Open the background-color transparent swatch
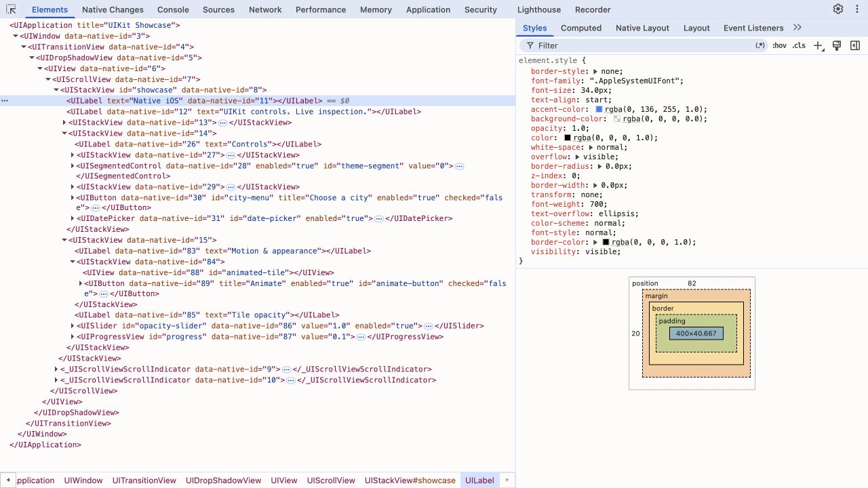Image resolution: width=868 pixels, height=488 pixels. pos(617,119)
